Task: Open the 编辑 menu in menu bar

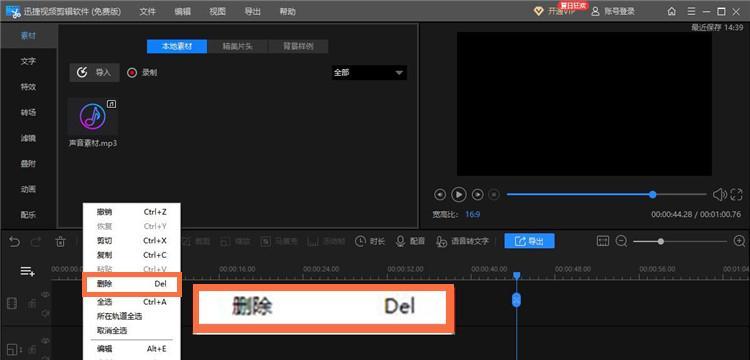Action: (183, 11)
